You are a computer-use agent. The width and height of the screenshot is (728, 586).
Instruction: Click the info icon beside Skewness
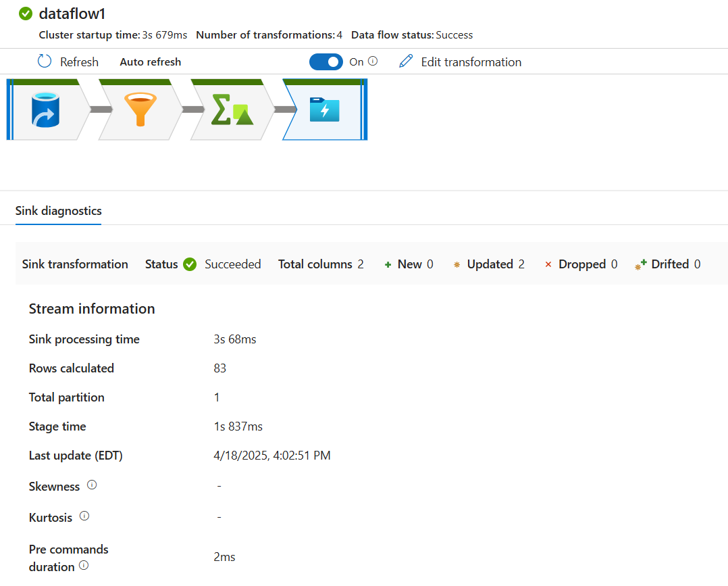91,485
